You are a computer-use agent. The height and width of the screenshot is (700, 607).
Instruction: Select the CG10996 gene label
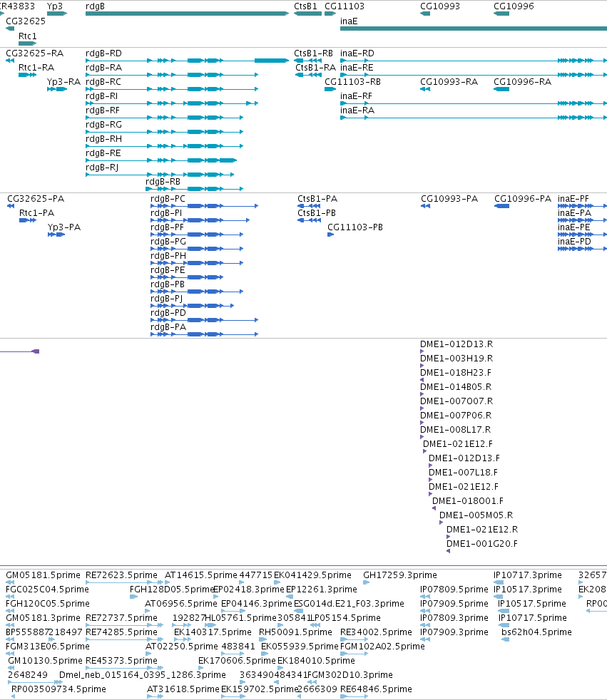tap(514, 6)
